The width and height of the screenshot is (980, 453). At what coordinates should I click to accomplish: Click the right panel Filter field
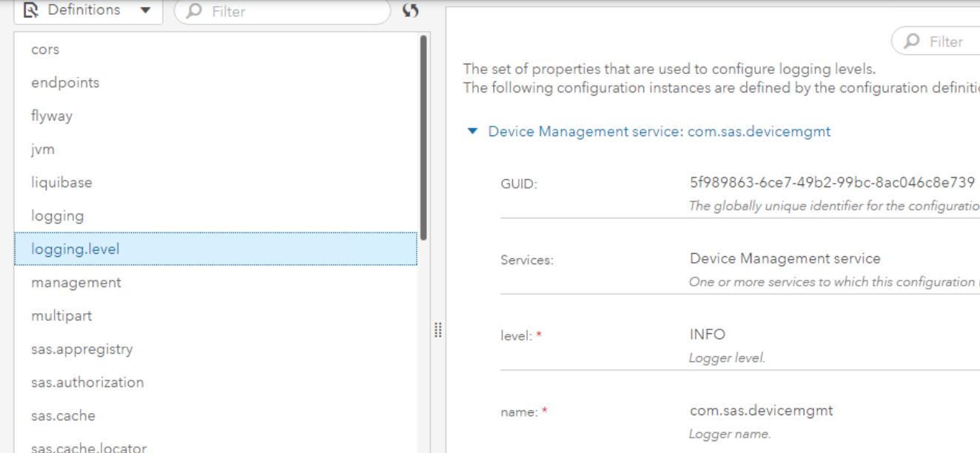point(936,42)
